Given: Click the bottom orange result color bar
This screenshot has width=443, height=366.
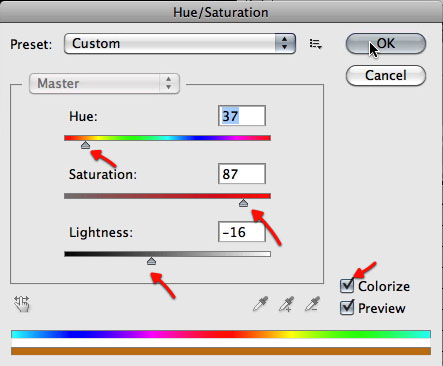Looking at the screenshot, I should (x=221, y=351).
